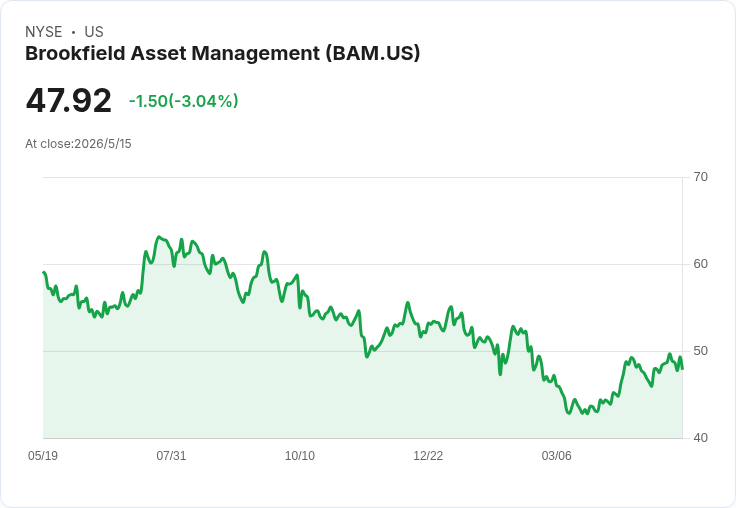Click the 12/22 date axis label
The height and width of the screenshot is (508, 736).
(428, 456)
